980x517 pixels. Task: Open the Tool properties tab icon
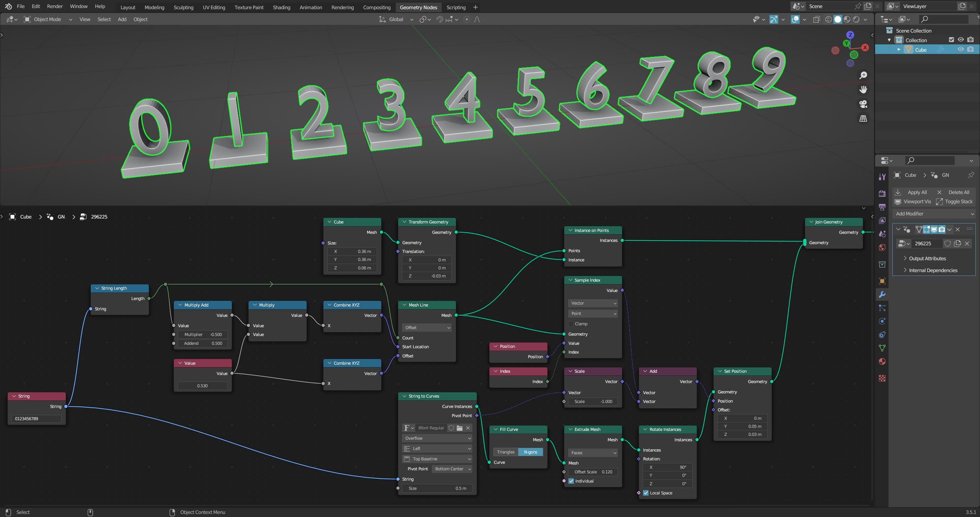(x=882, y=176)
